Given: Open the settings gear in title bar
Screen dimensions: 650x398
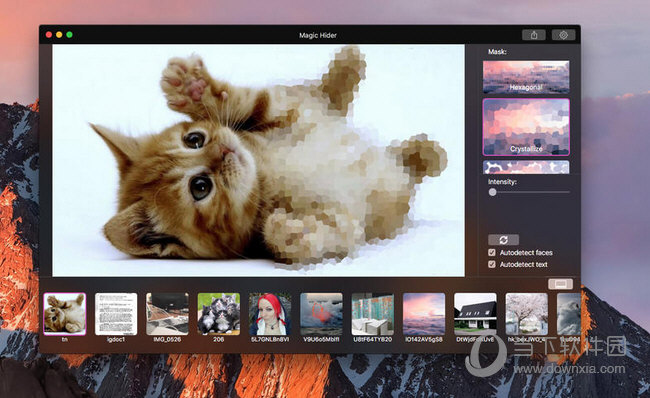Looking at the screenshot, I should tap(563, 35).
